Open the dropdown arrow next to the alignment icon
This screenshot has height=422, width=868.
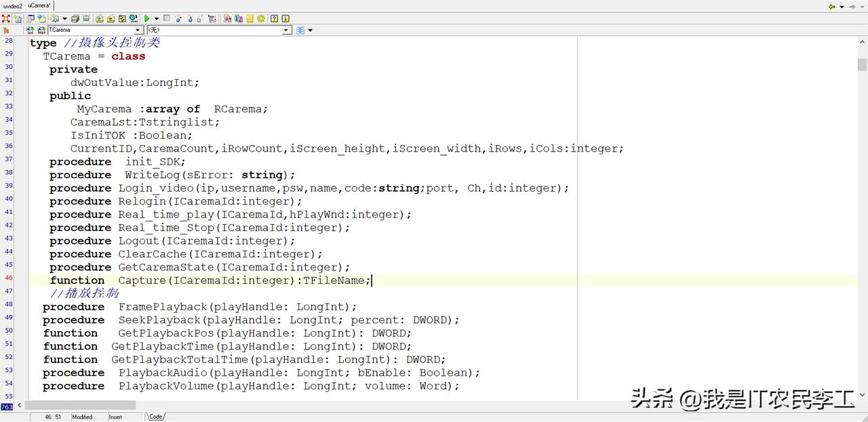coord(310,30)
